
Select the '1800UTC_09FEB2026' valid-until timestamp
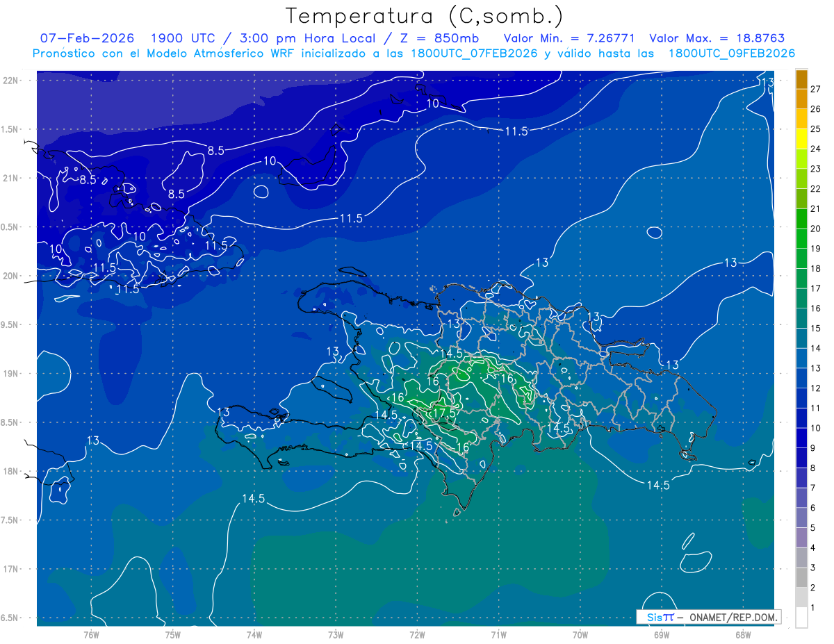coord(732,53)
